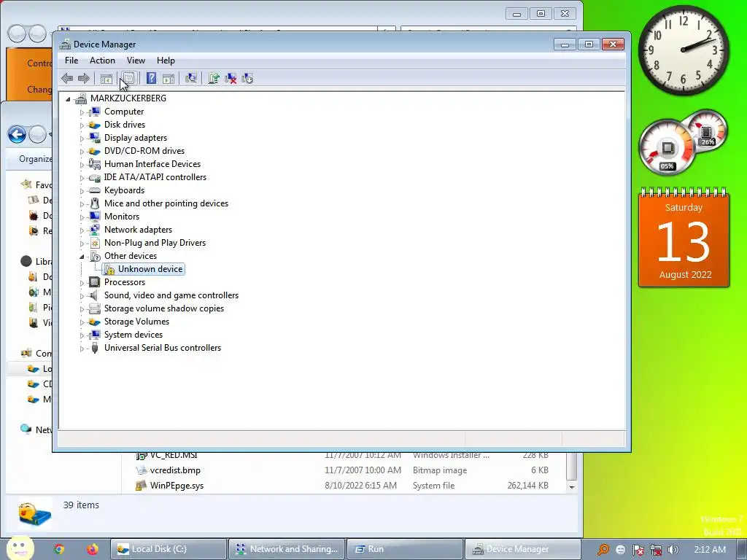
Task: Switch to Network and Sharing taskbar button
Action: tap(287, 549)
